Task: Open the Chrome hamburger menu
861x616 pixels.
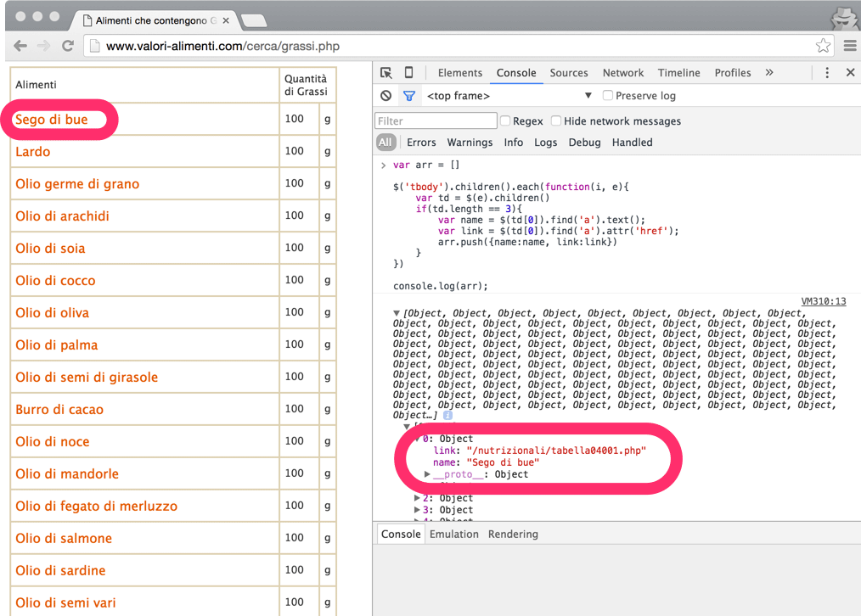Action: click(x=849, y=46)
